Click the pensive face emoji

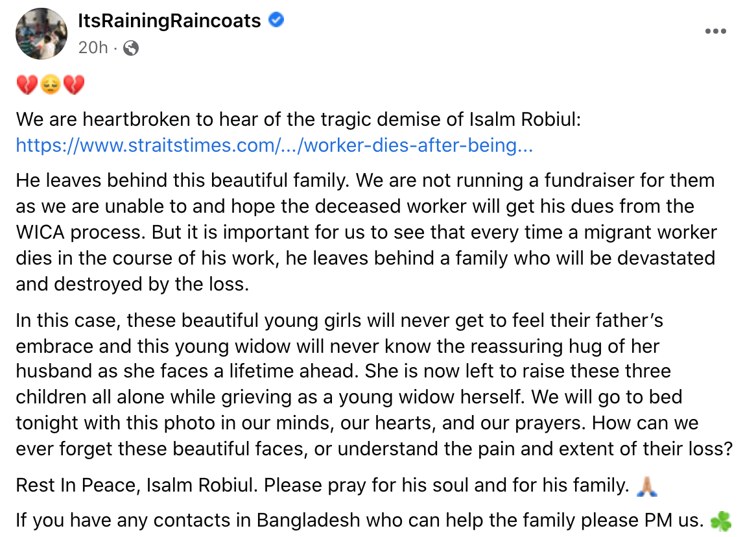pyautogui.click(x=50, y=85)
